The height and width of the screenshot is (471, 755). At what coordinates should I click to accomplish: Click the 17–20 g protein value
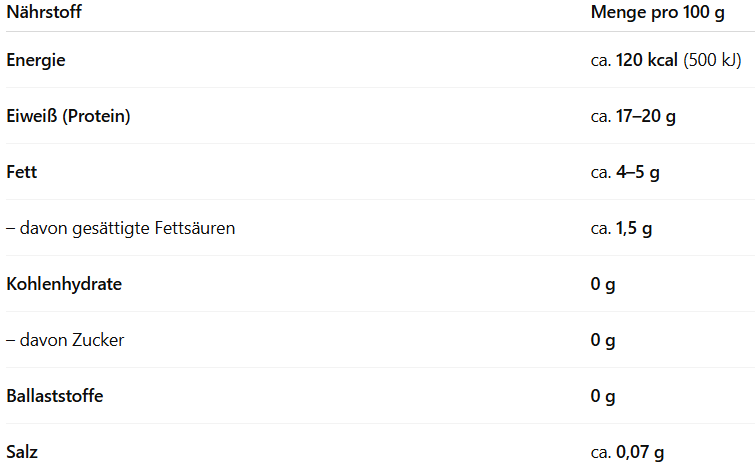coord(646,117)
